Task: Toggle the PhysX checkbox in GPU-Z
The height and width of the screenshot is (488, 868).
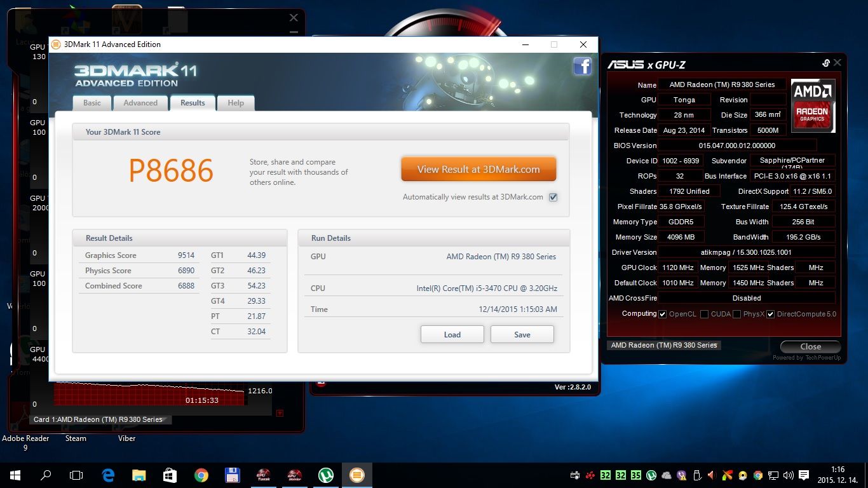Action: tap(737, 314)
